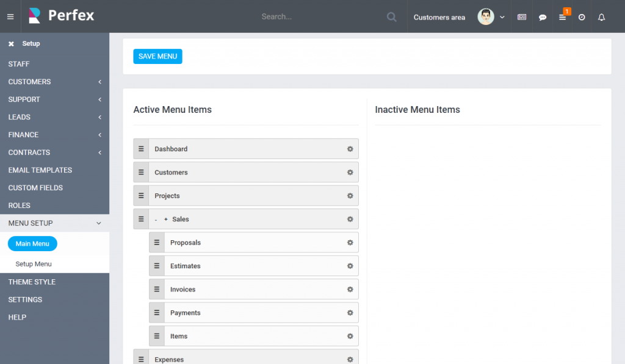Screen dimensions: 625x364
Task: Open the newsfeed icon in the top bar
Action: click(522, 17)
